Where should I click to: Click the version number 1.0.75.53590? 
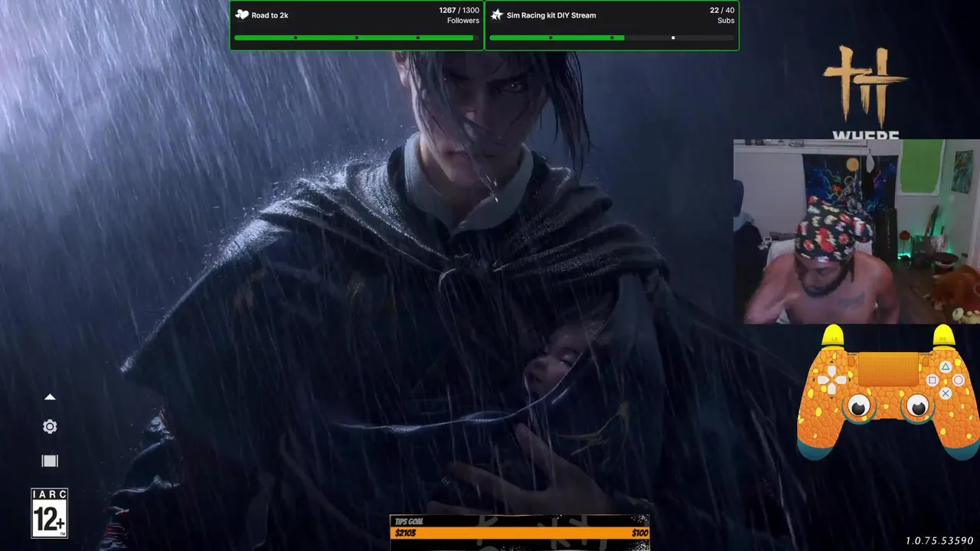(939, 541)
